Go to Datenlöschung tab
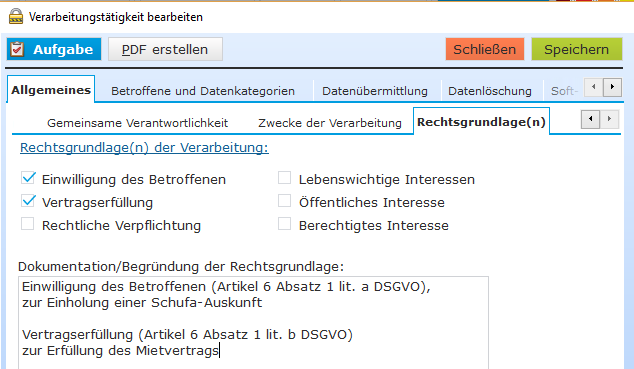 coord(490,91)
